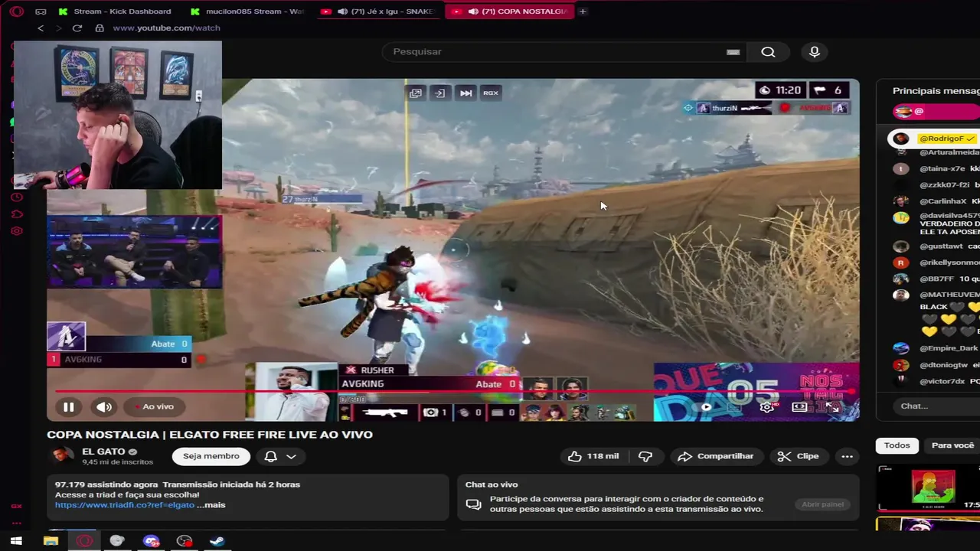Click the video exit arrow overlay icon
Image resolution: width=980 pixels, height=551 pixels.
point(439,93)
